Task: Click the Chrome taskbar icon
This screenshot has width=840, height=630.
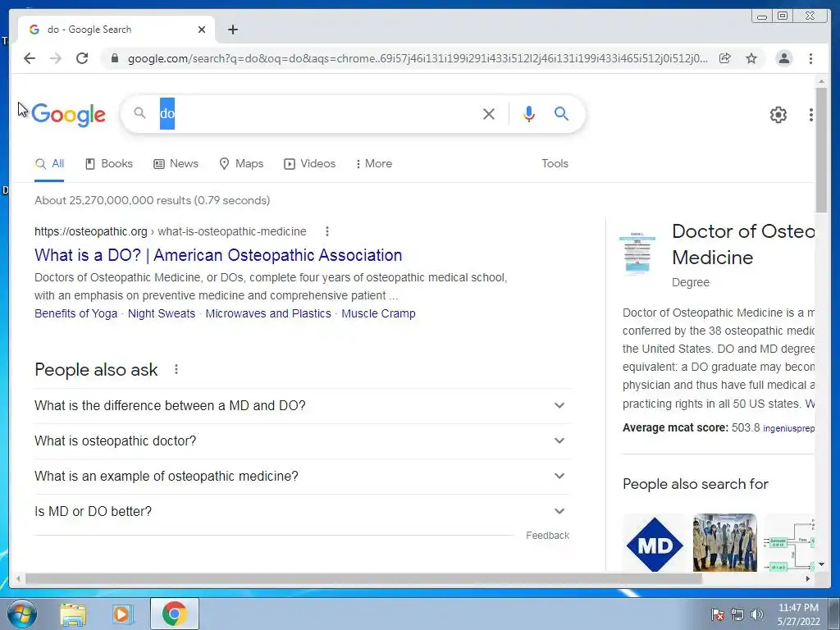Action: pos(175,614)
